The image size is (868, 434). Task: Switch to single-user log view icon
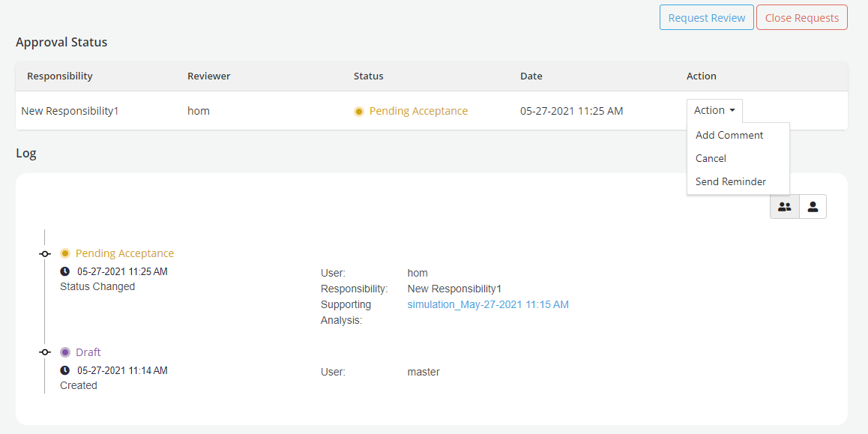click(x=813, y=207)
